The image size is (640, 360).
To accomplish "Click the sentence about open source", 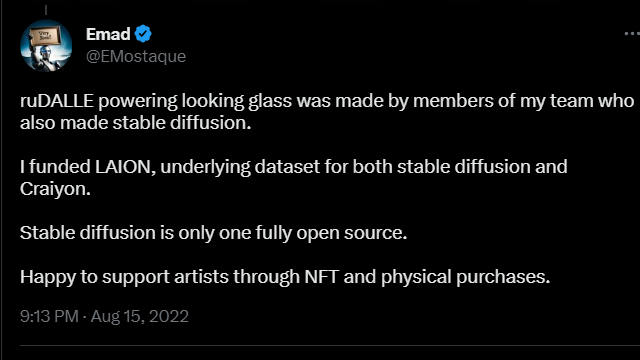I will point(213,233).
